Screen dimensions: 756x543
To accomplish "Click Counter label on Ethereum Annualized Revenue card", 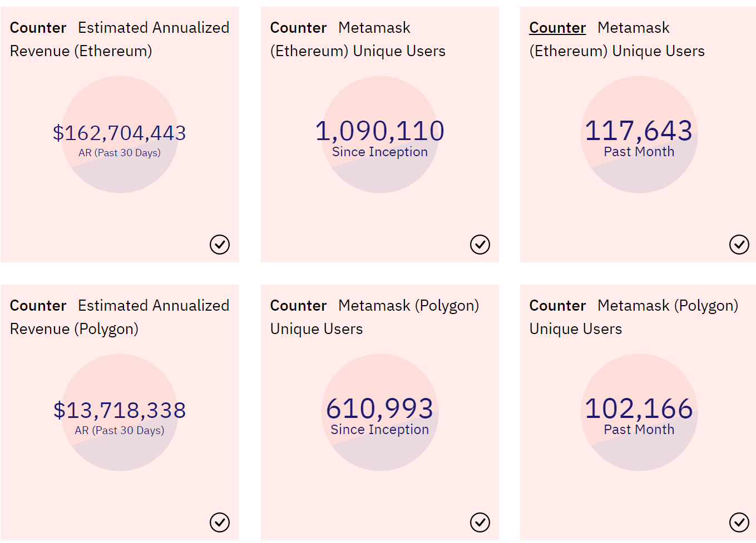I will (x=38, y=28).
